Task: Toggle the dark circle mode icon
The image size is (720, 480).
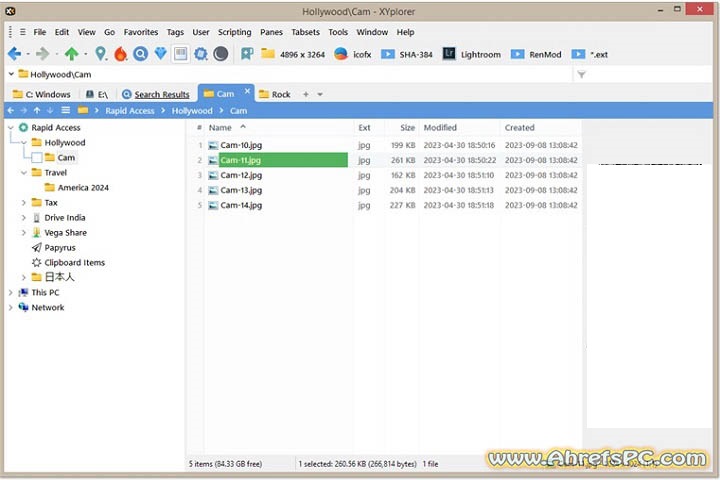Action: (220, 54)
